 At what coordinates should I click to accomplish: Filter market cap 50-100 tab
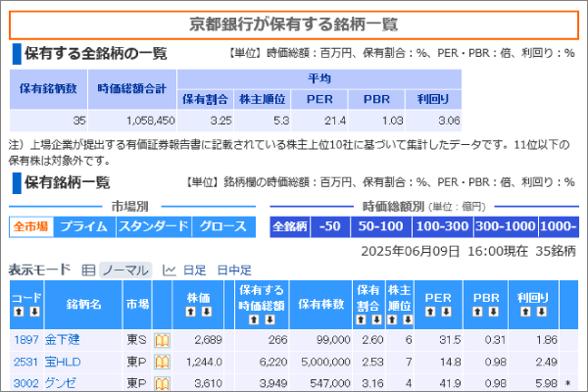click(x=381, y=227)
